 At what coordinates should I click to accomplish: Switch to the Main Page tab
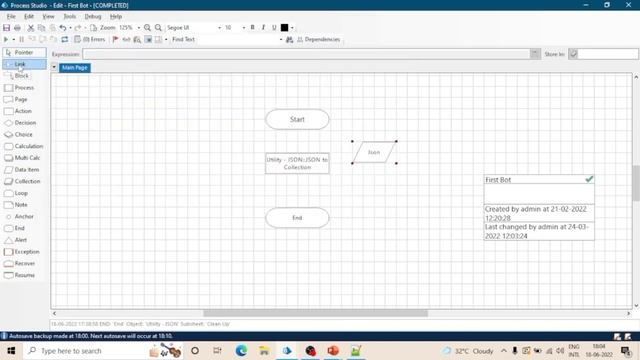tap(75, 67)
